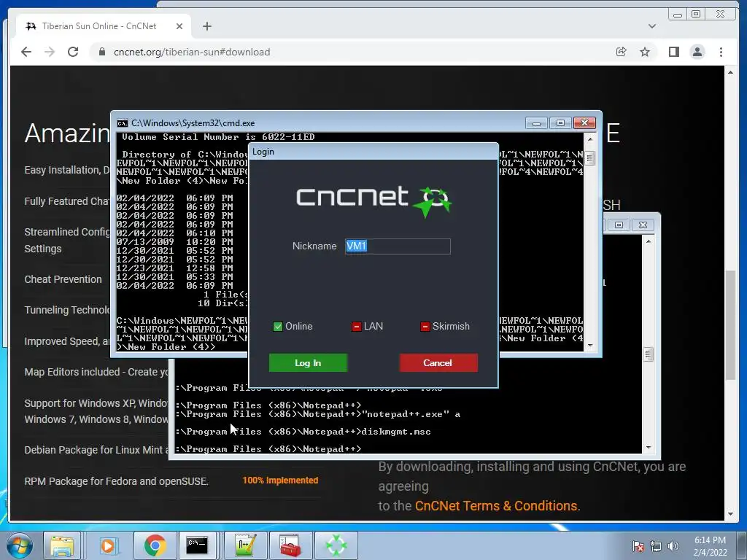Screen dimensions: 747x560
Task: Open Windows Start menu
Action: (x=20, y=545)
